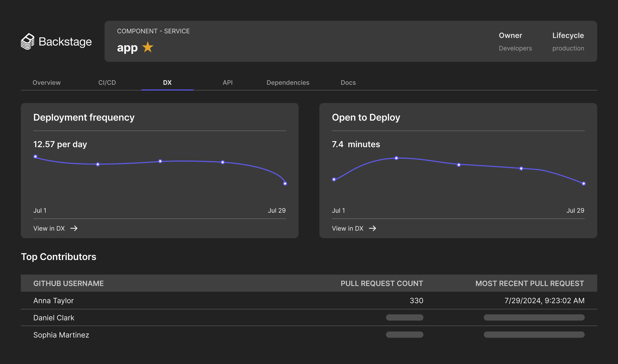618x364 pixels.
Task: Click the last data point on Open to Deploy chart
Action: pyautogui.click(x=583, y=183)
